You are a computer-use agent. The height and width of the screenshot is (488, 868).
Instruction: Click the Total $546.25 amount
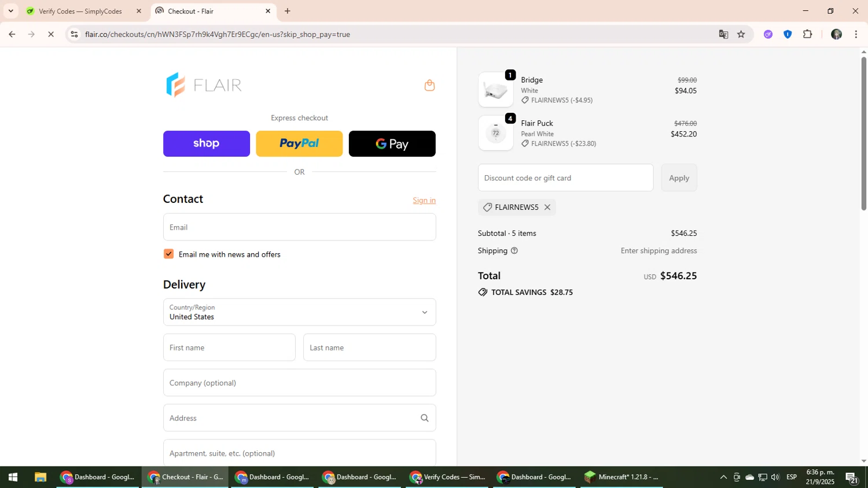tap(678, 276)
